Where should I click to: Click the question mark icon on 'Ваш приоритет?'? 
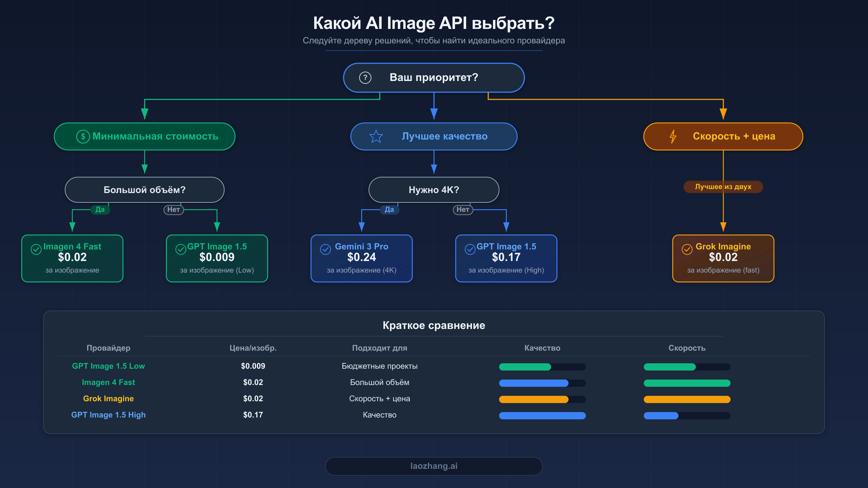[x=365, y=77]
